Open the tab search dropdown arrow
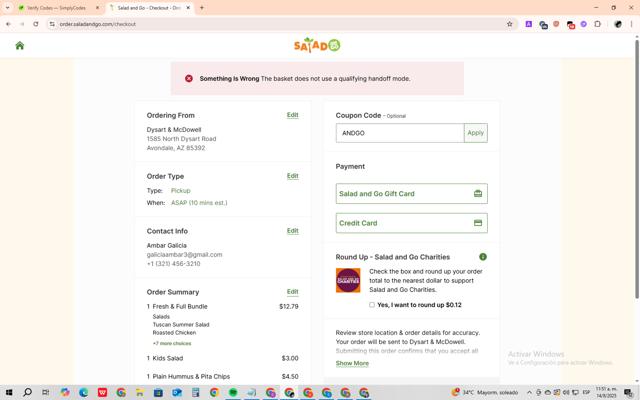The height and width of the screenshot is (400, 640). (7, 8)
